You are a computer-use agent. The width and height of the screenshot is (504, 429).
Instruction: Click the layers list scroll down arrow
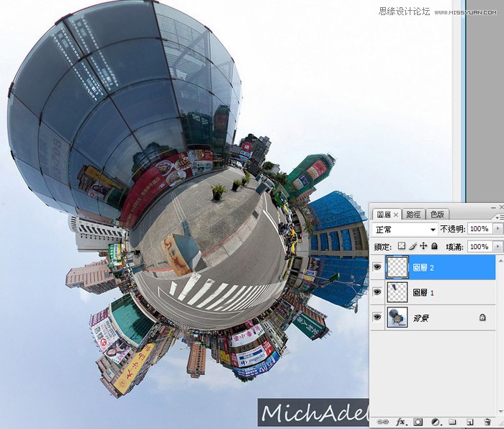click(x=500, y=412)
